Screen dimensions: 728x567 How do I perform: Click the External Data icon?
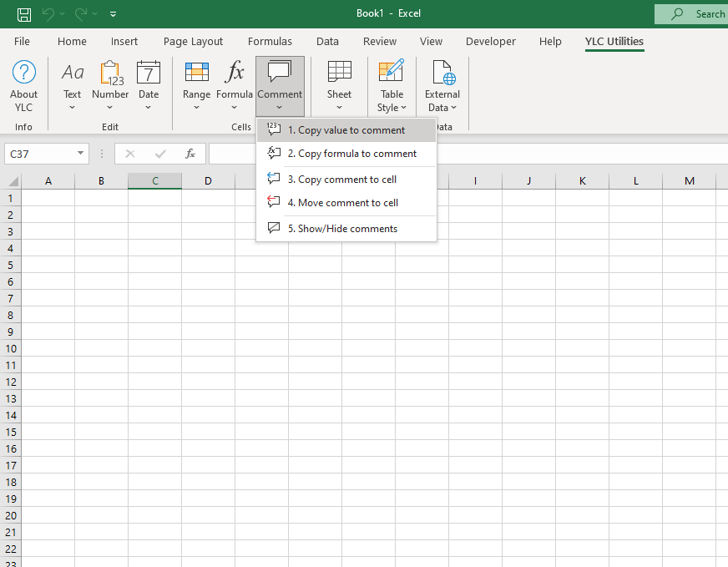click(442, 75)
